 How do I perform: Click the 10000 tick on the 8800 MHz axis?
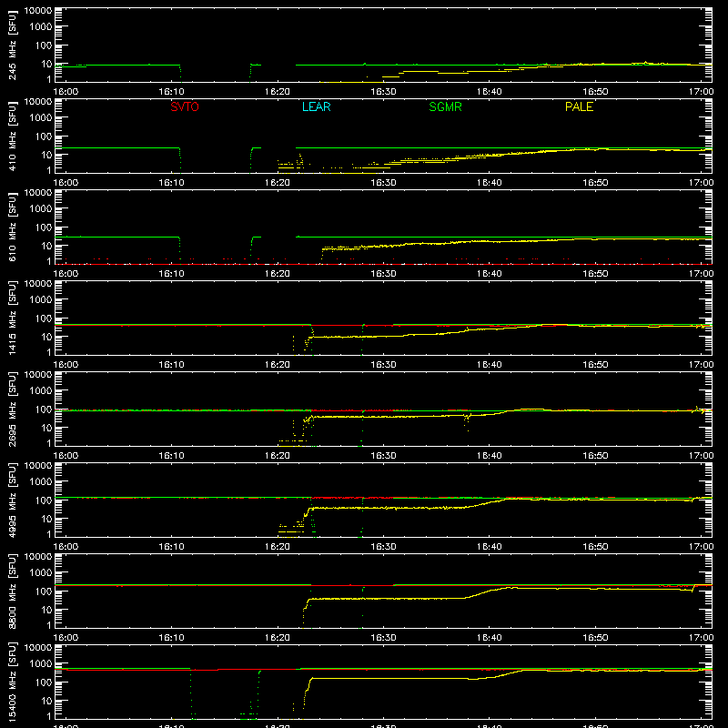[38, 557]
